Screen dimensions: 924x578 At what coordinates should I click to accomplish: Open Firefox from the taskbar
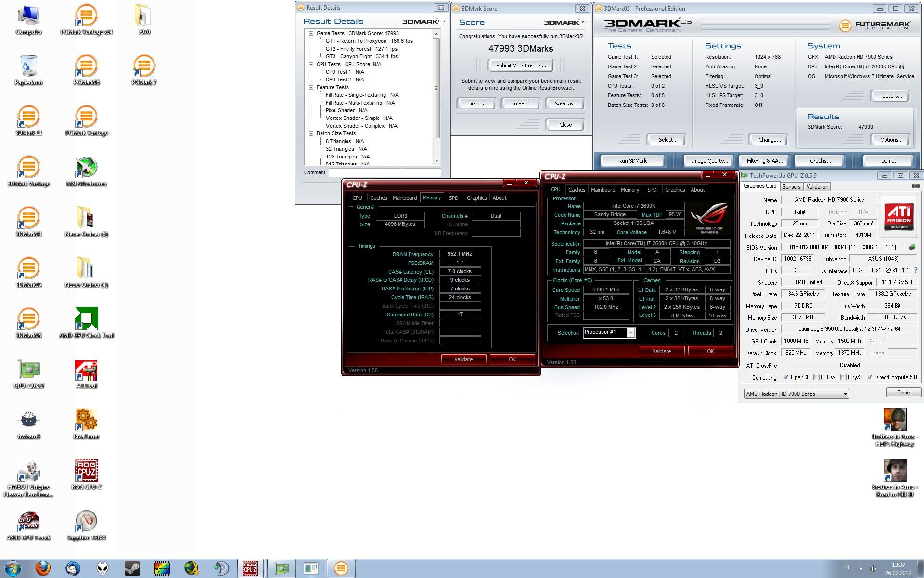tap(43, 568)
